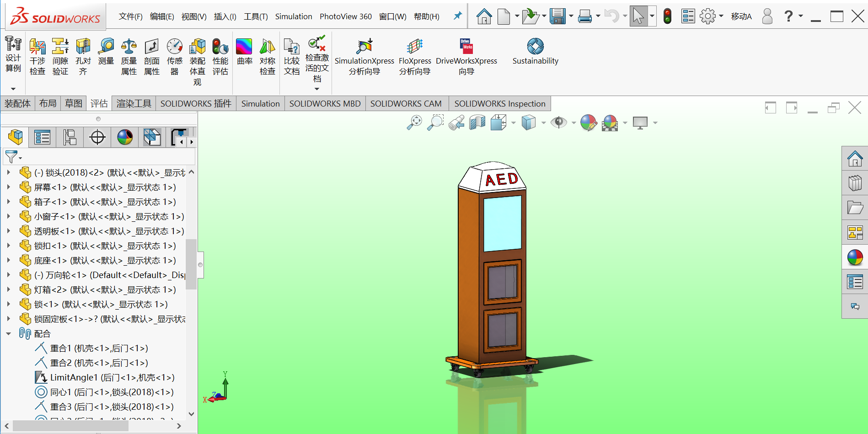Switch to the ConfigurationManager panel tab
Image resolution: width=868 pixels, height=434 pixels.
(70, 137)
